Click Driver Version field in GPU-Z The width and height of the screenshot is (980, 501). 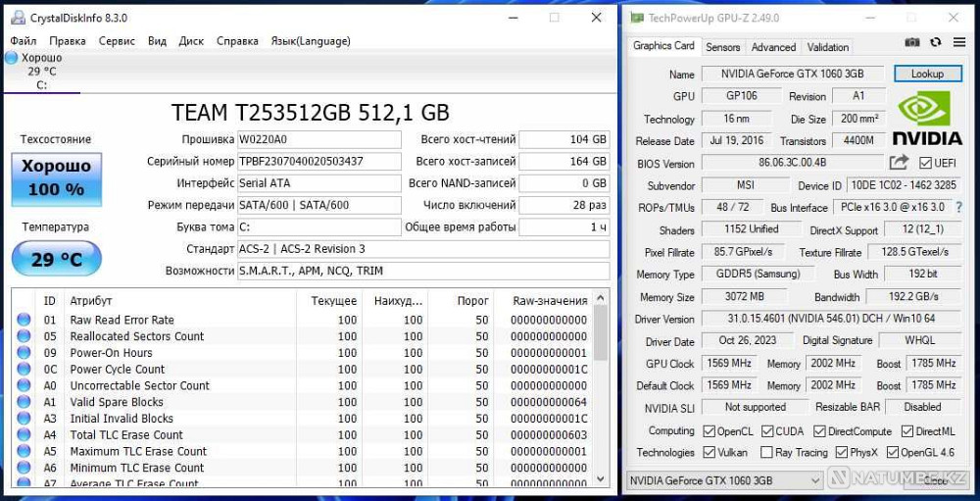click(831, 319)
